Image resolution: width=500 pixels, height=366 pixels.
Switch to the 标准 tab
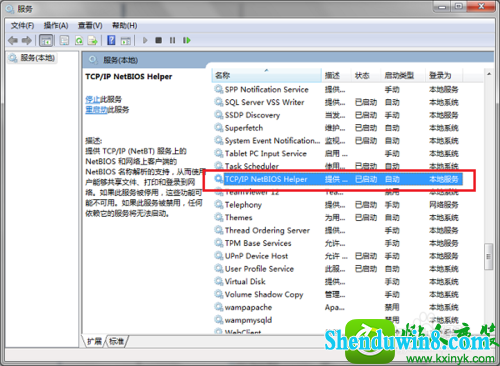(x=116, y=341)
